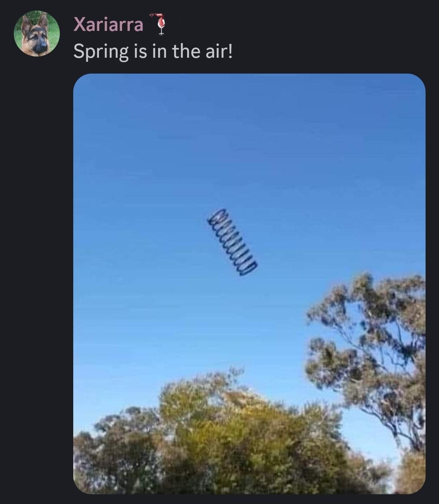
Task: Open the attached sky photo
Action: click(x=249, y=284)
